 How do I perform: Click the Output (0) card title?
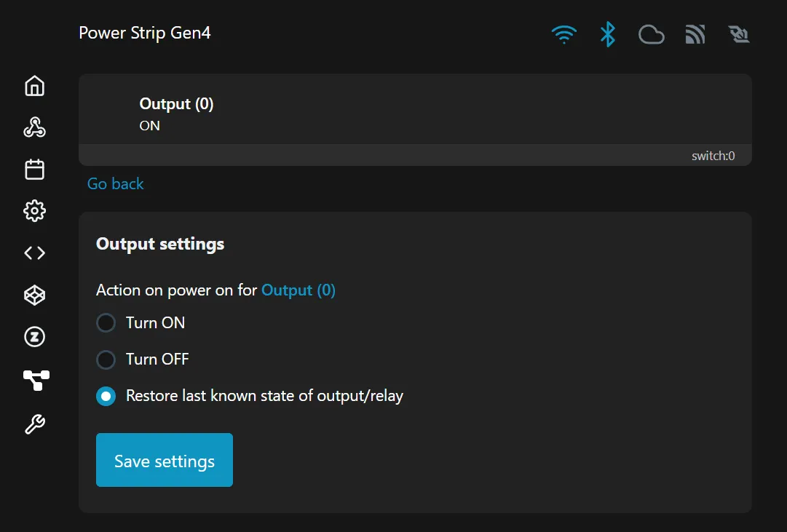point(176,104)
